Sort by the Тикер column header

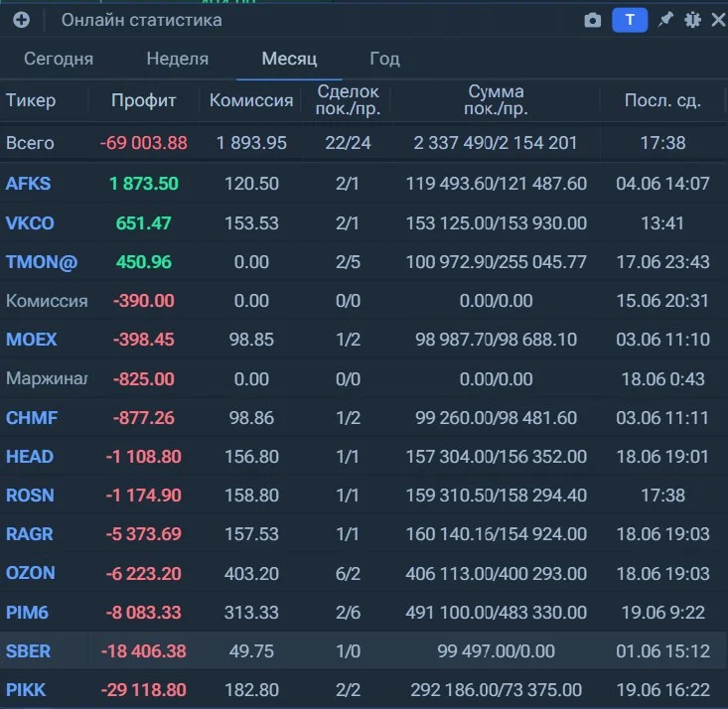coord(31,100)
